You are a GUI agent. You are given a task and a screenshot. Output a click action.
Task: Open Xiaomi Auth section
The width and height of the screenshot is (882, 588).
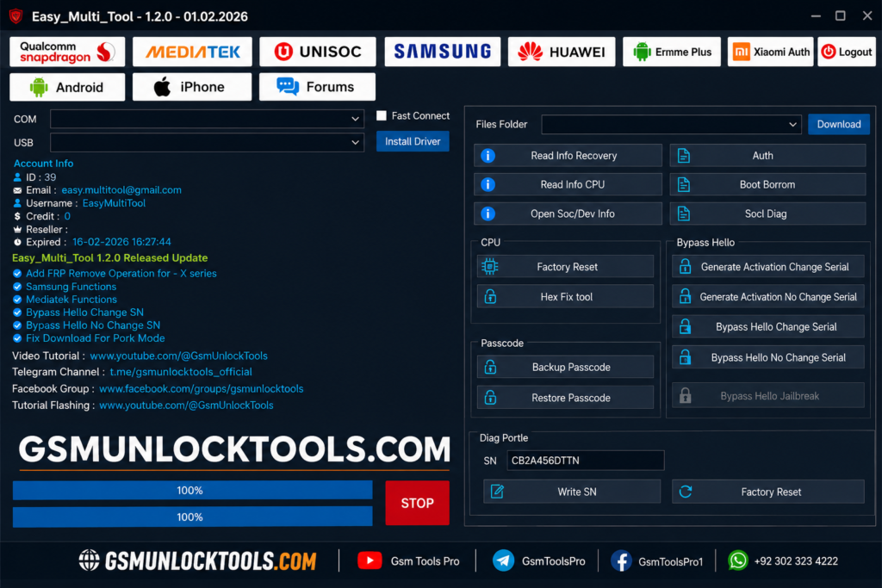tap(771, 52)
